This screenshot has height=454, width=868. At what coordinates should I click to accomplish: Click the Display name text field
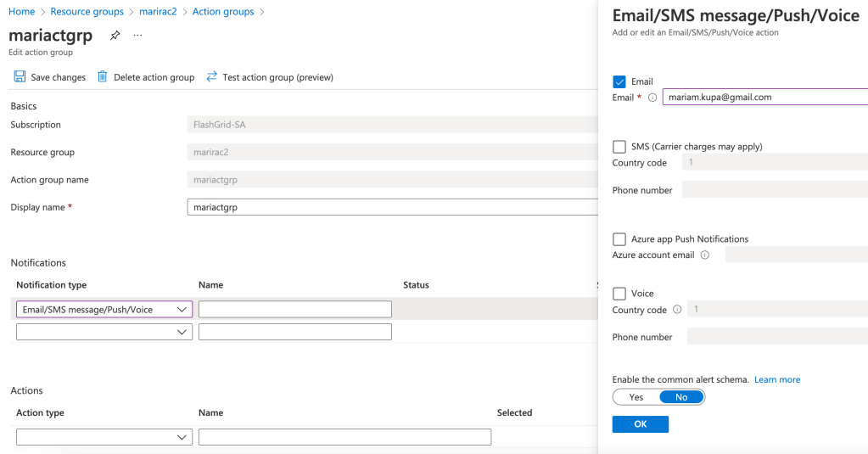392,207
